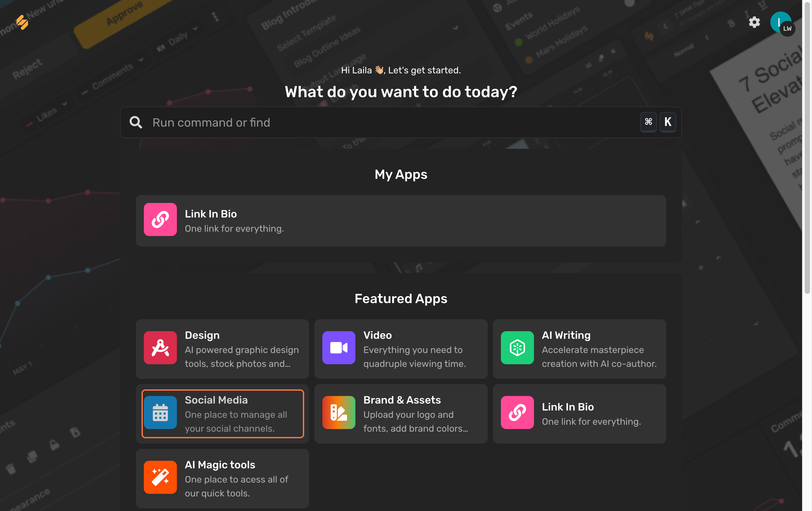This screenshot has width=812, height=511.
Task: Click the green AI Writing icon
Action: [x=517, y=347]
